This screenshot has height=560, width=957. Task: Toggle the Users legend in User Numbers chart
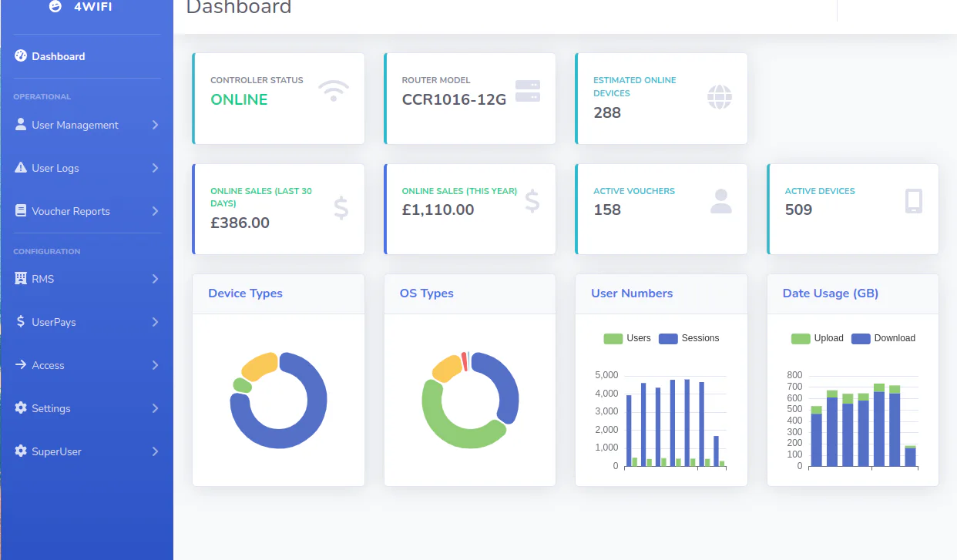click(627, 338)
